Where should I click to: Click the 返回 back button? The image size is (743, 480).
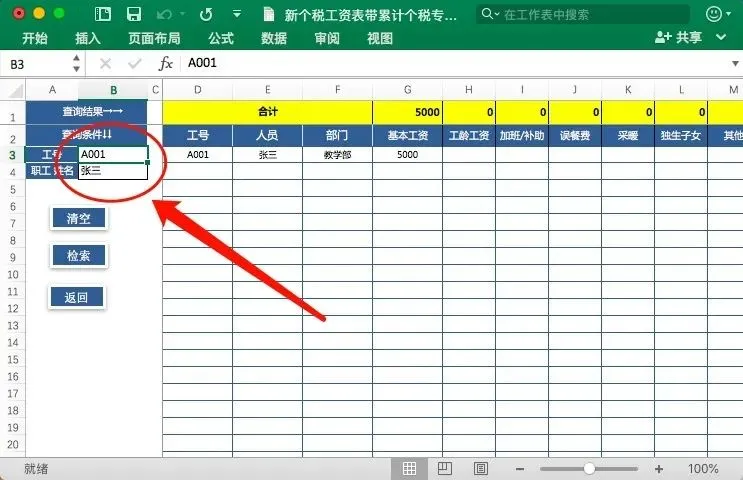click(x=76, y=297)
